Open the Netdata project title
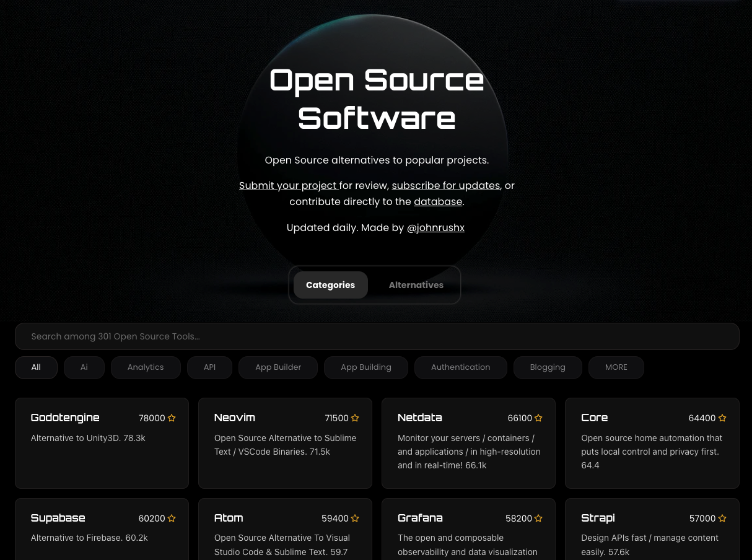 [x=420, y=418]
